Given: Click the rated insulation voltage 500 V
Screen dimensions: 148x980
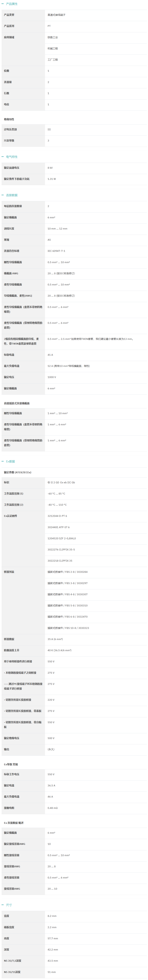Looking at the screenshot, I should click(x=51, y=738).
